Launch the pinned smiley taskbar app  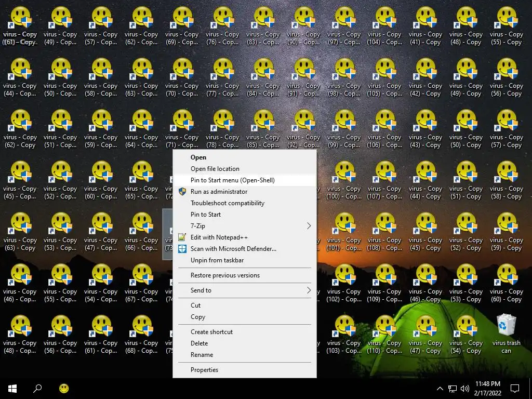(64, 389)
